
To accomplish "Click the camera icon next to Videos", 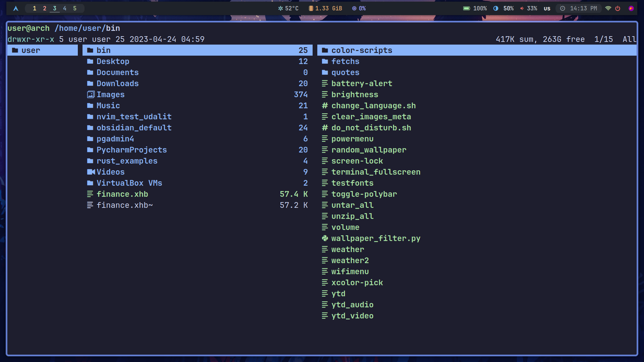I will point(91,172).
